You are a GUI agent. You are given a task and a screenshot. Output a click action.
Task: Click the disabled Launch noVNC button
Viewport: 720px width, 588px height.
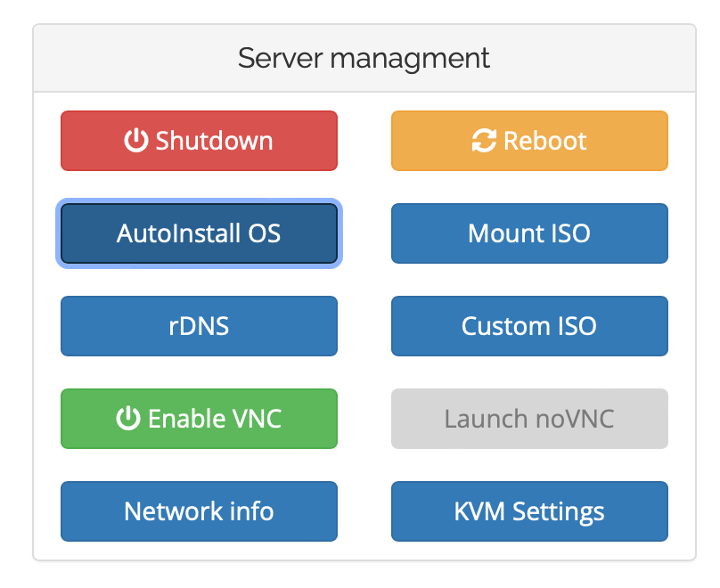(x=529, y=419)
